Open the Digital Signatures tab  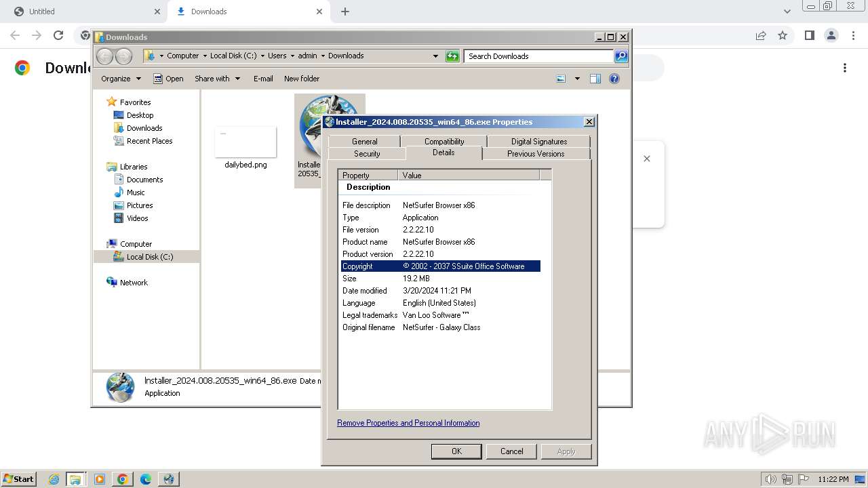[x=539, y=141]
